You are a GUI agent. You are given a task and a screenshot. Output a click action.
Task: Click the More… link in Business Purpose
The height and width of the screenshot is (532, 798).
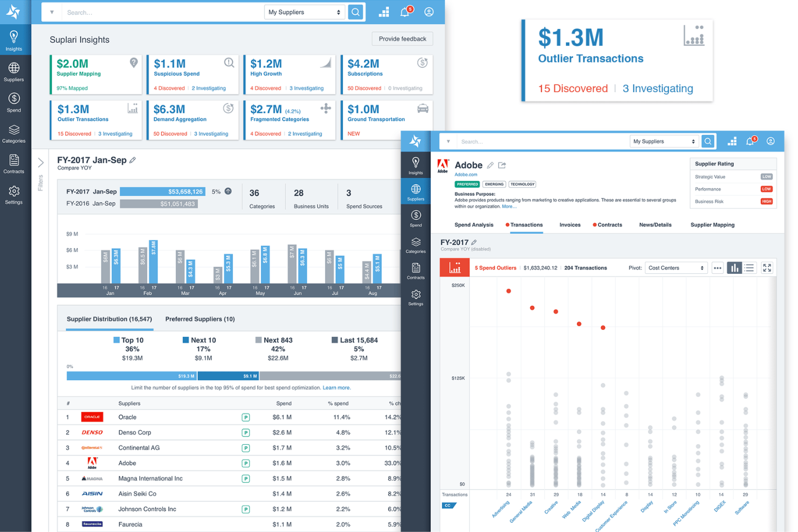pyautogui.click(x=509, y=206)
